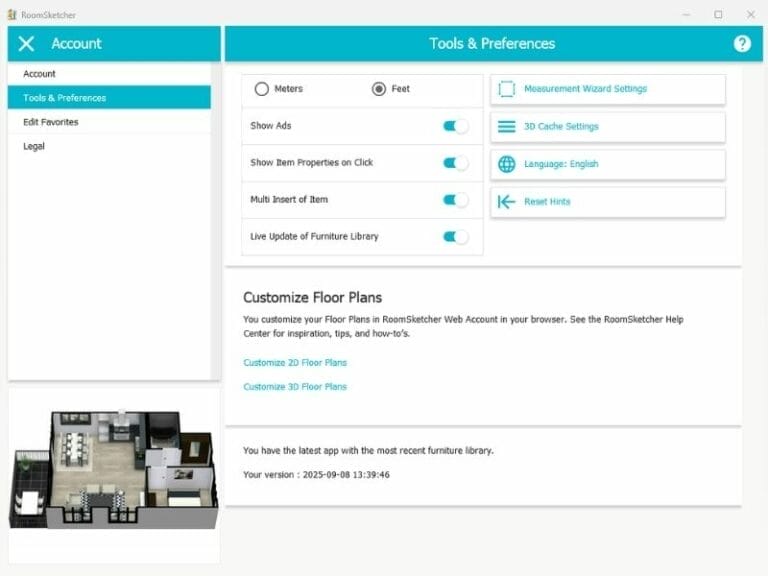This screenshot has height=576, width=768.
Task: Select the Feet radio button
Action: (379, 89)
